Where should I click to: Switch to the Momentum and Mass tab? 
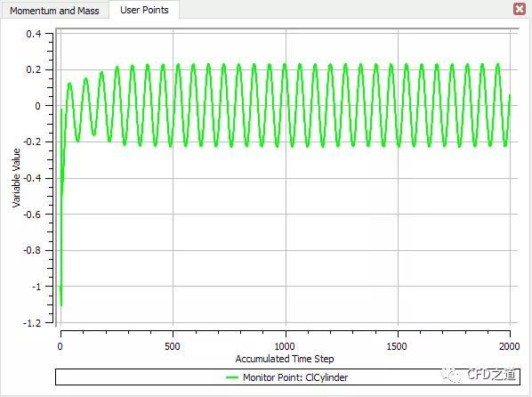pos(54,11)
